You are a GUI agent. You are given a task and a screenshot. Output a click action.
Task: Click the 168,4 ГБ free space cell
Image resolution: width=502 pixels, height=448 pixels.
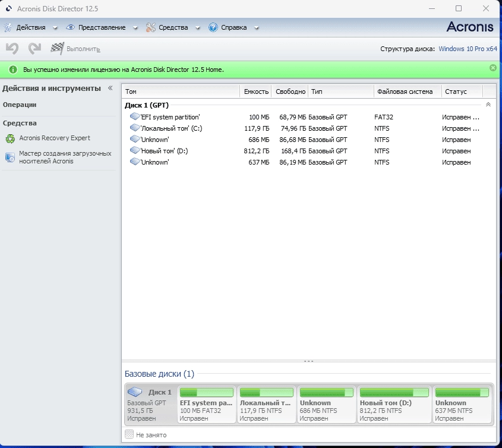point(293,151)
